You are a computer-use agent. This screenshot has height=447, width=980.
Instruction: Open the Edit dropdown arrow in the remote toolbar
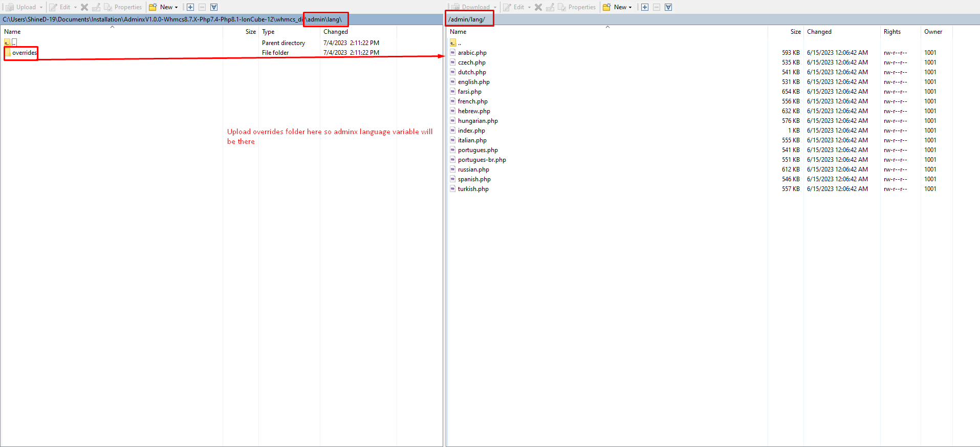(x=529, y=7)
